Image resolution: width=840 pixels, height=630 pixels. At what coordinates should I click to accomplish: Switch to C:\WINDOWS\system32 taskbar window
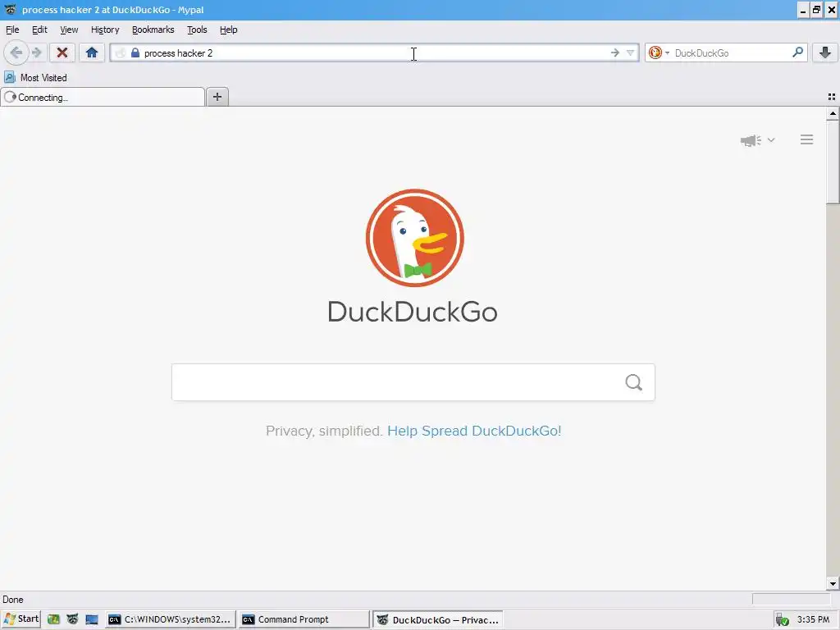coord(171,619)
